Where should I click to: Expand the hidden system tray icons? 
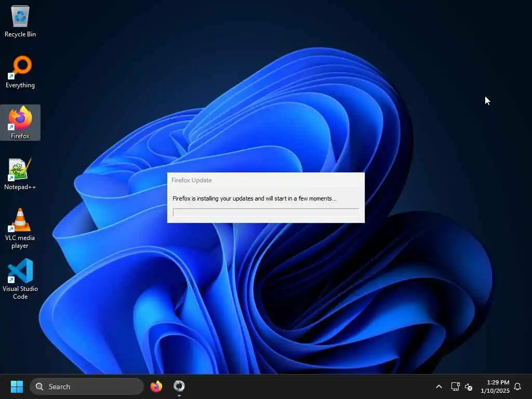tap(438, 387)
